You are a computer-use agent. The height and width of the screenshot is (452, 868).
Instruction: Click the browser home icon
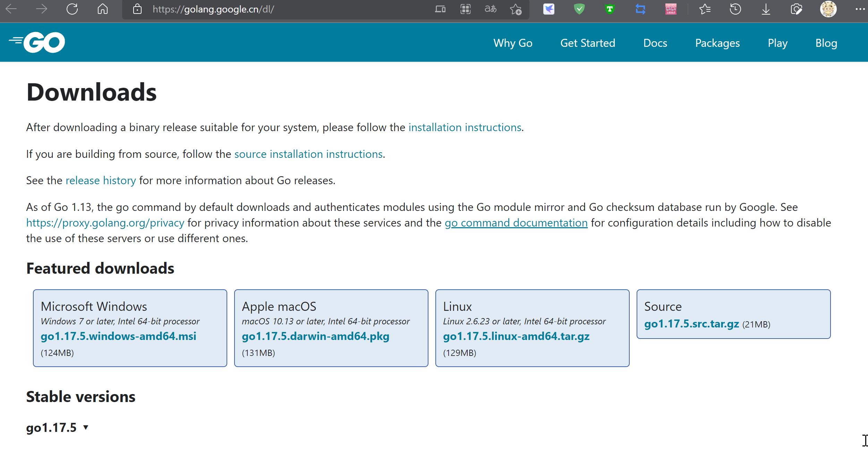coord(102,9)
